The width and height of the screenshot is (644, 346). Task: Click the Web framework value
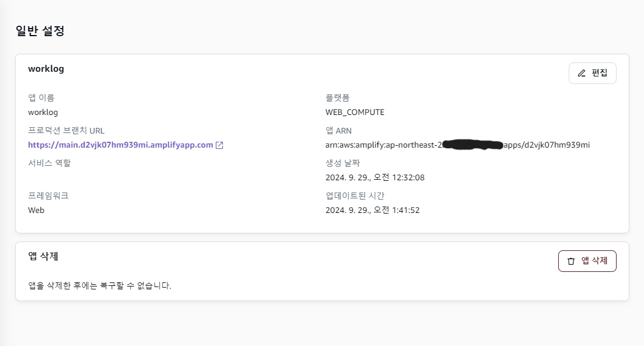click(x=36, y=210)
